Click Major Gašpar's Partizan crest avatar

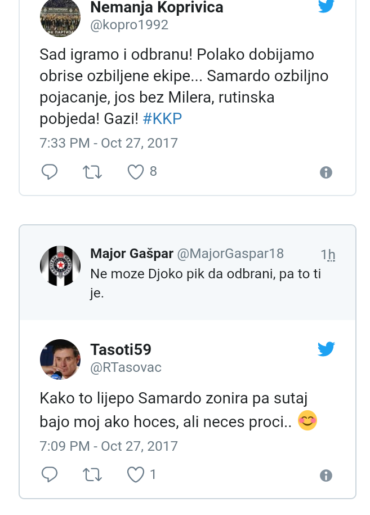pyautogui.click(x=60, y=266)
